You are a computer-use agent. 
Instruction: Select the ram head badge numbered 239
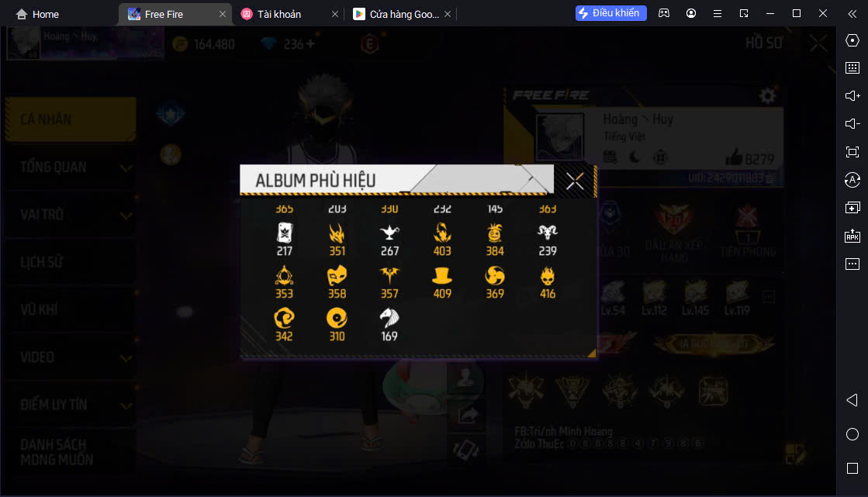(548, 240)
